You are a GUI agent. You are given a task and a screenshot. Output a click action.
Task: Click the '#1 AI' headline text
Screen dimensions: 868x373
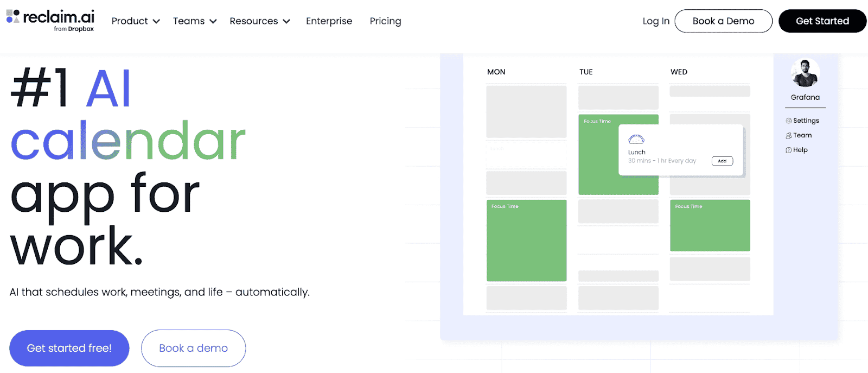[x=71, y=88]
